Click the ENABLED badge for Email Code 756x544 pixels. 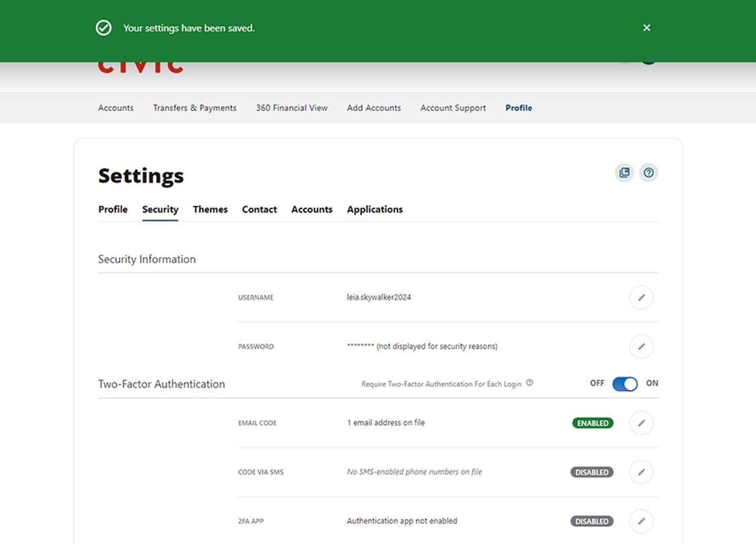[593, 423]
